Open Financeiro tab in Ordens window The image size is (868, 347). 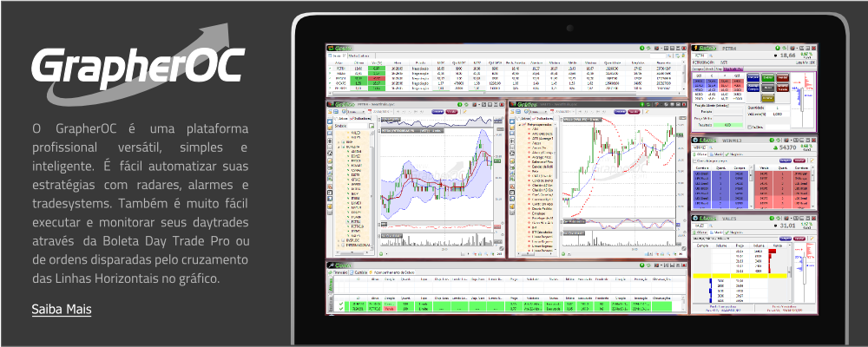[x=338, y=272]
